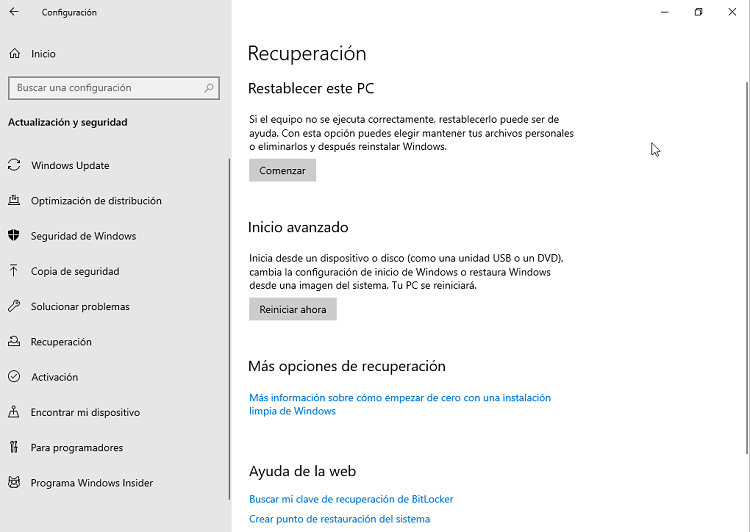This screenshot has height=532, width=750.
Task: Click the Encontrar mi dispositivo icon
Action: [x=14, y=412]
